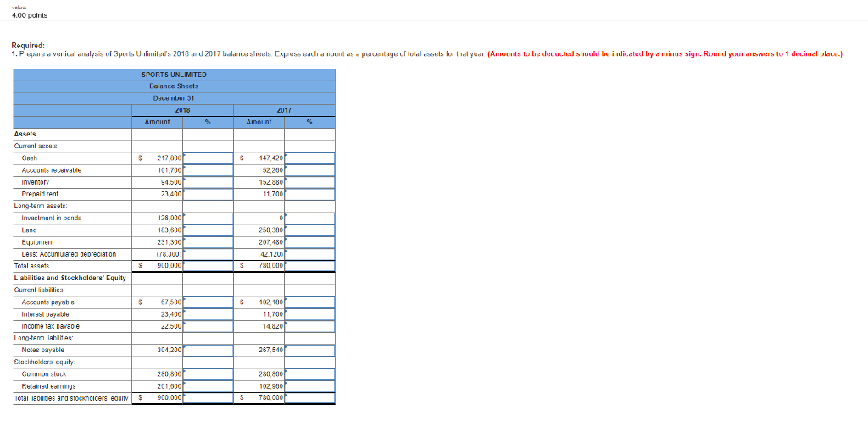Click the 2018 Notes payable amount 304,200

coord(170,351)
